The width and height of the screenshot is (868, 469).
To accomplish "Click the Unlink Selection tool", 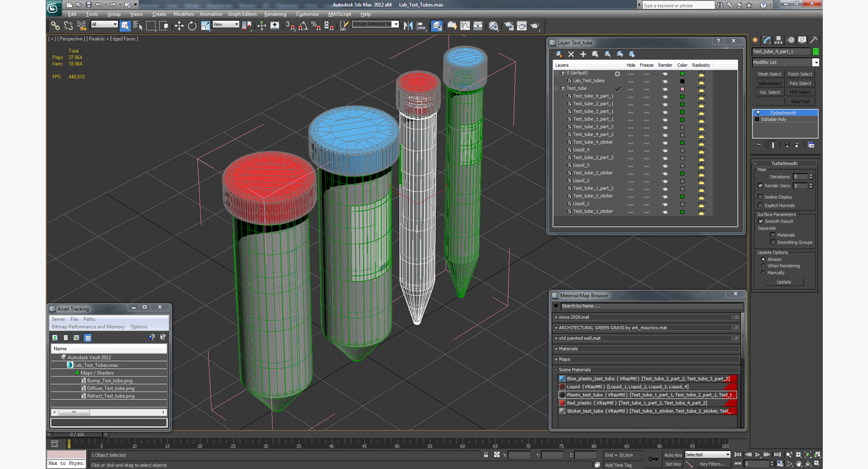I will click(69, 26).
